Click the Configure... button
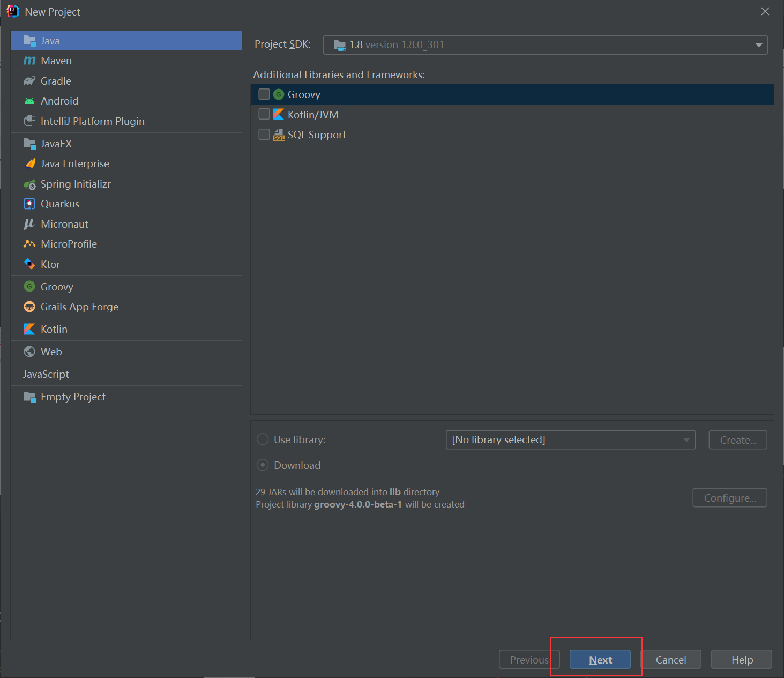Image resolution: width=784 pixels, height=678 pixels. pos(730,498)
